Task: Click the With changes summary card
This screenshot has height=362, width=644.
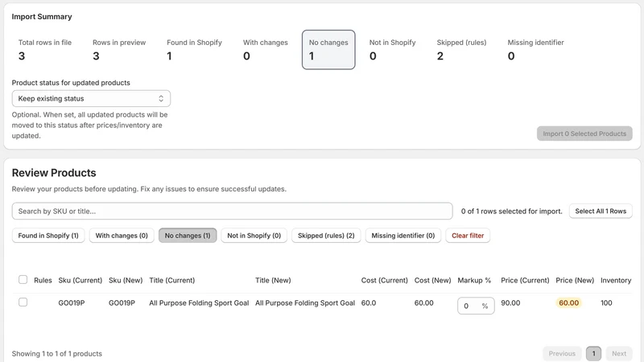Action: [x=266, y=50]
